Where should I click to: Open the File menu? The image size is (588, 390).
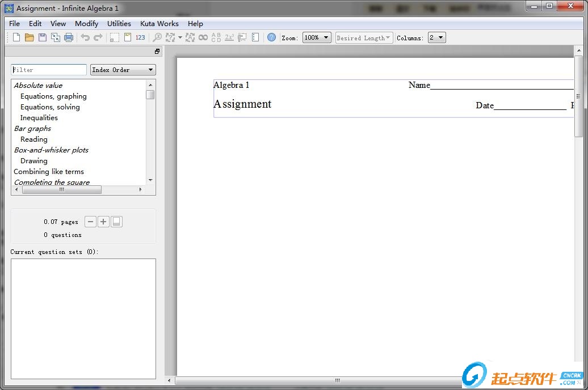[14, 24]
